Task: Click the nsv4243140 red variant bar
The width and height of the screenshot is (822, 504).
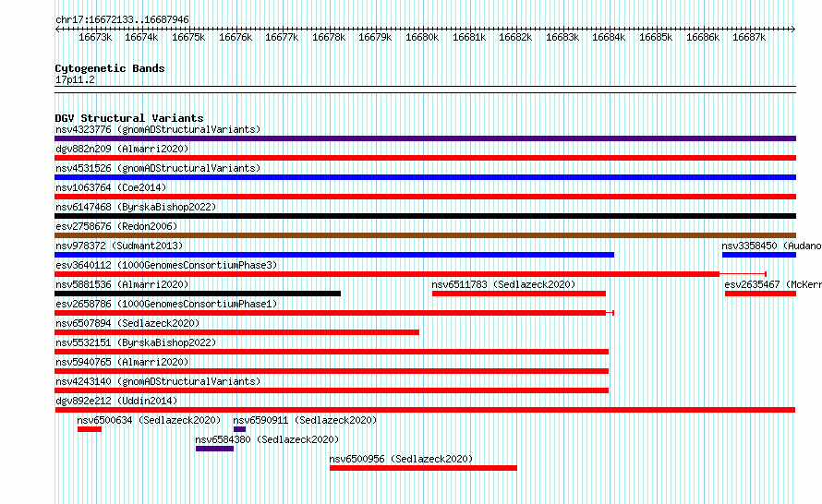Action: click(x=332, y=390)
